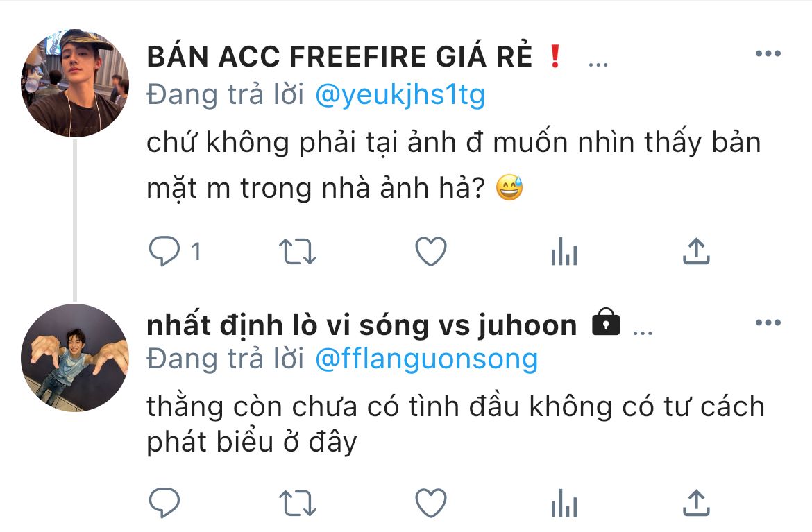Open more options for the second tweet
Viewport: 812px width, 532px height.
(768, 323)
